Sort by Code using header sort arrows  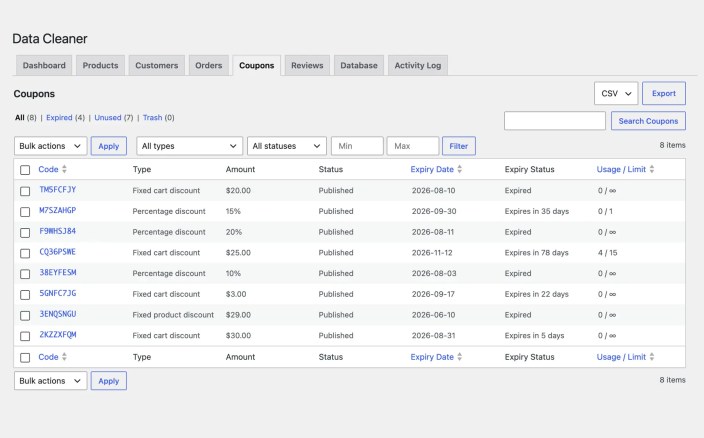64,169
